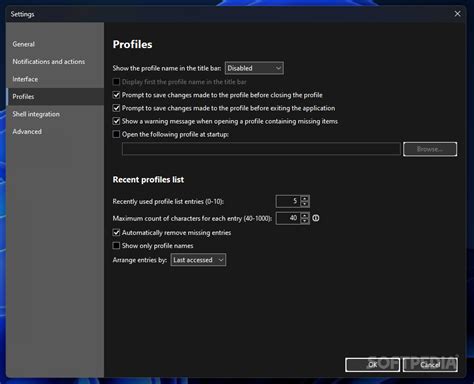Switch to the Interface section
474x384 pixels.
click(55, 79)
